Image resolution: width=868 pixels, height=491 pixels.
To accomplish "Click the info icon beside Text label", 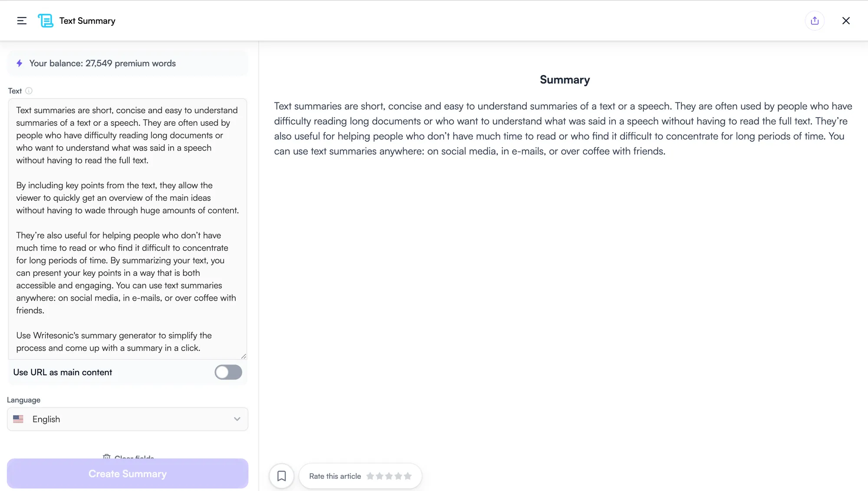I will tap(29, 91).
